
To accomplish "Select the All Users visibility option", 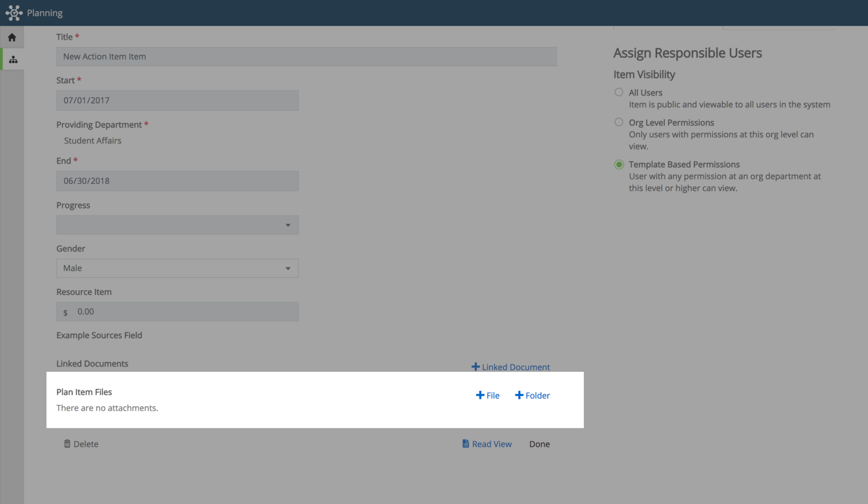I will coord(619,92).
